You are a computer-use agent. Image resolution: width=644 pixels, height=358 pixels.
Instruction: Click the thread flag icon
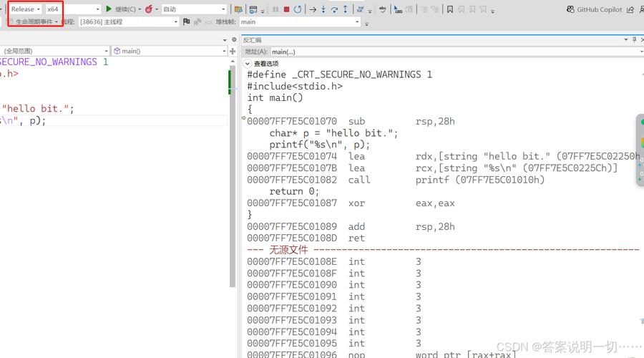click(187, 21)
